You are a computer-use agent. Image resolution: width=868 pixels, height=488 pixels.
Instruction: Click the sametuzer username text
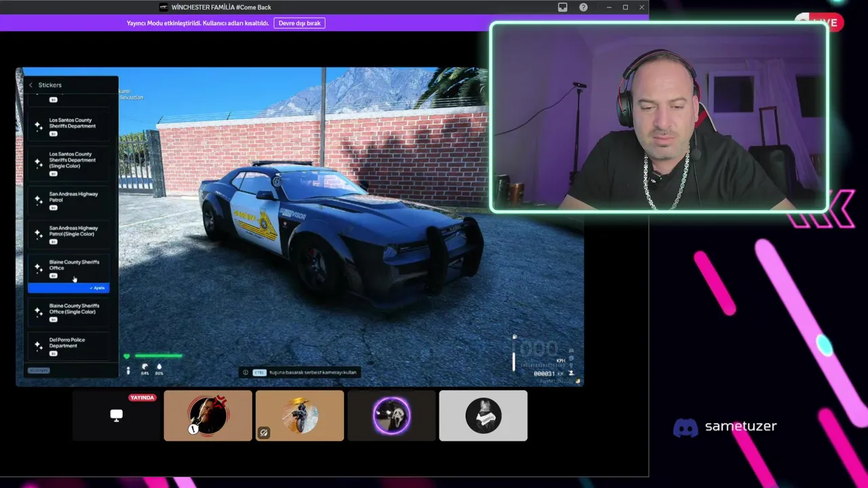(741, 426)
